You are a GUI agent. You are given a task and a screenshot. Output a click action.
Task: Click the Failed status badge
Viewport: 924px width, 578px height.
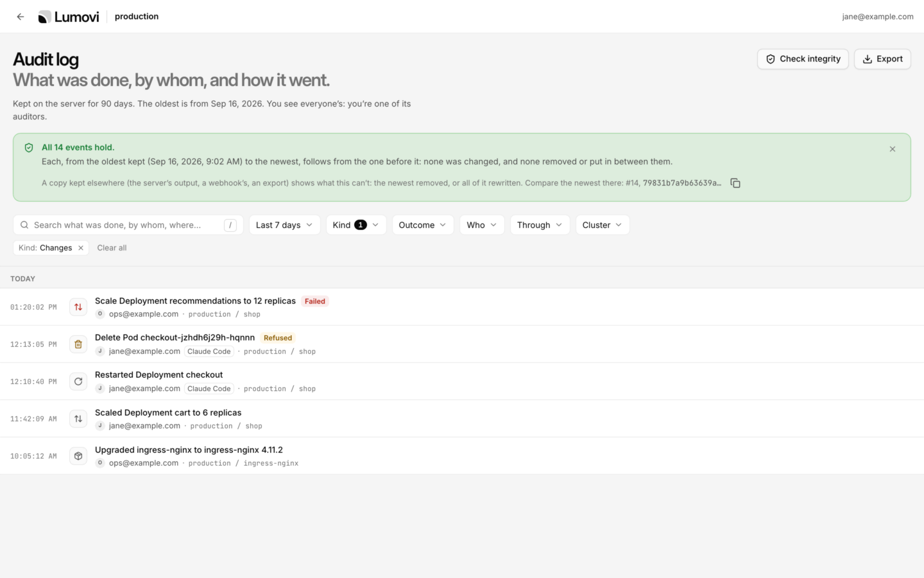(315, 301)
